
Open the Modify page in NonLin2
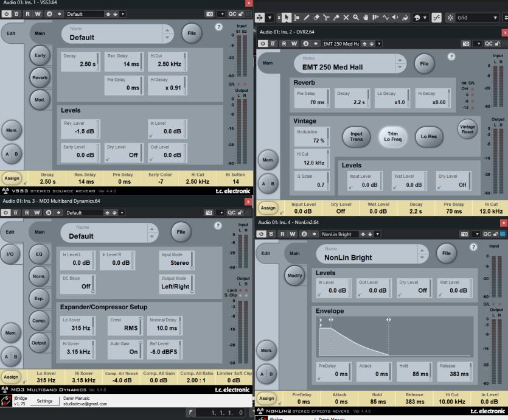(295, 276)
